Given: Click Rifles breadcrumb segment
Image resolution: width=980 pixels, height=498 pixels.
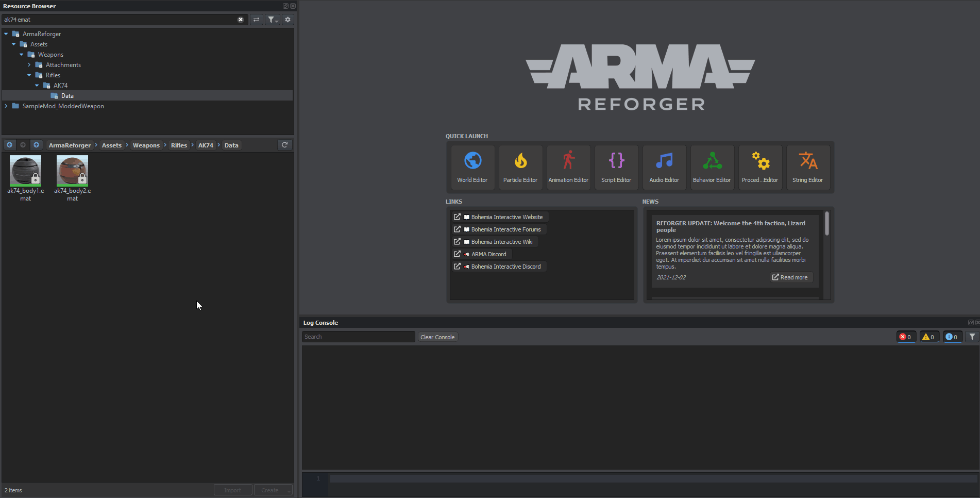Looking at the screenshot, I should (x=179, y=145).
